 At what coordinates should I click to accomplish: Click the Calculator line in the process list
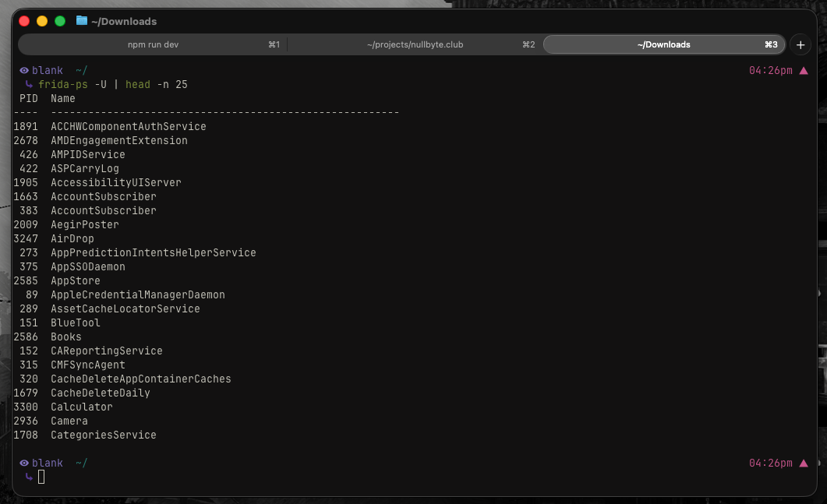(81, 407)
